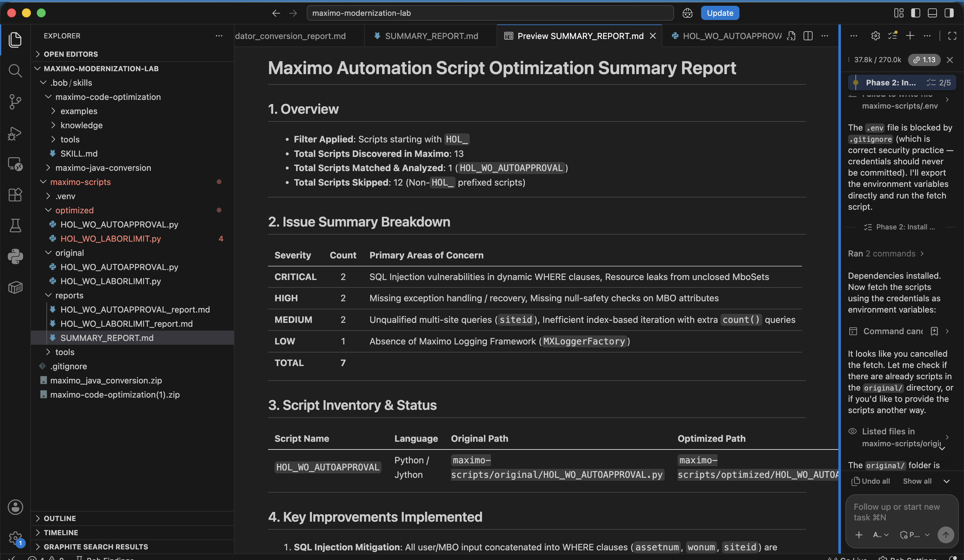Viewport: 964px width, 560px height.
Task: Open HOL_WO_AUTOAPPROVAL_report.md file
Action: click(x=132, y=309)
